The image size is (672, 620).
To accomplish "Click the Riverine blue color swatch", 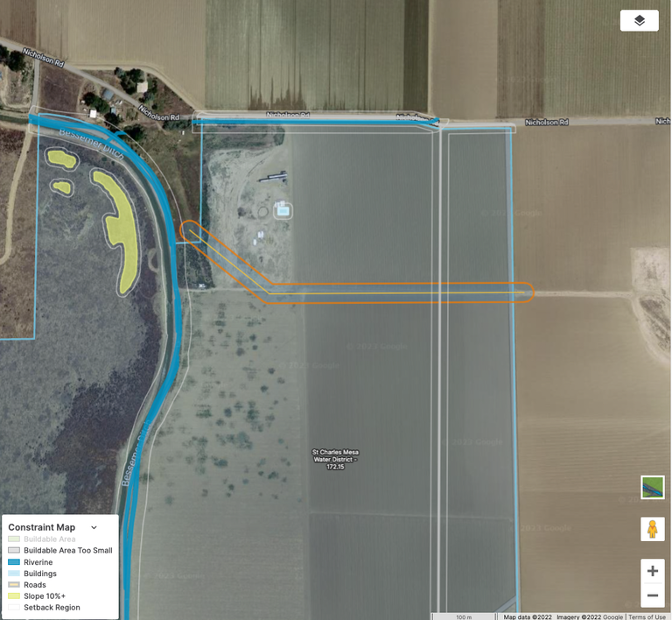I will pos(14,562).
